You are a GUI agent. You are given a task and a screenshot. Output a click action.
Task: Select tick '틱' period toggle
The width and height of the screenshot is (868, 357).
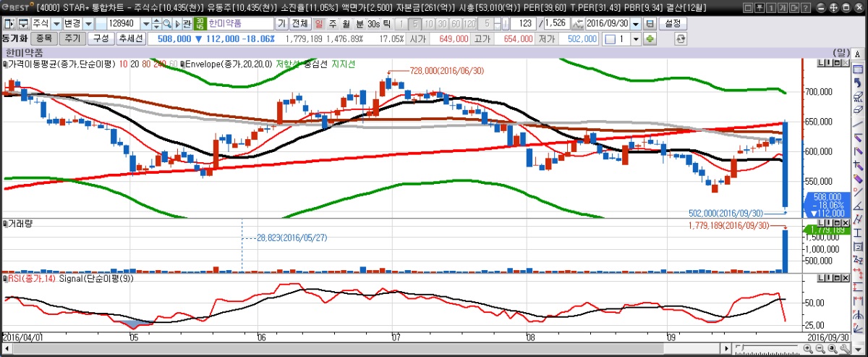(387, 23)
